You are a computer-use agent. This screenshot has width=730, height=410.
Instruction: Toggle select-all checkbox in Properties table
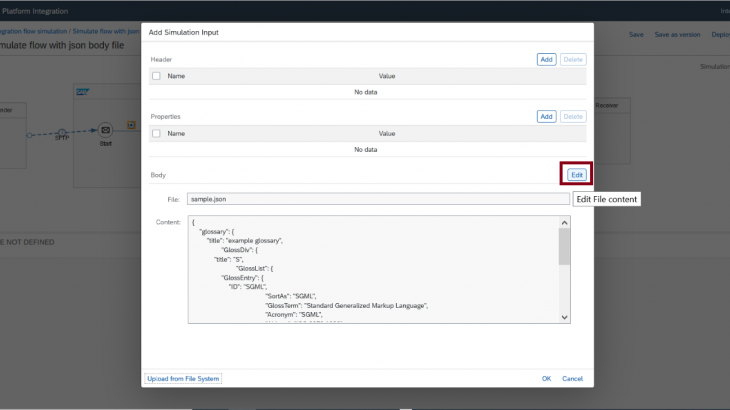tap(156, 134)
